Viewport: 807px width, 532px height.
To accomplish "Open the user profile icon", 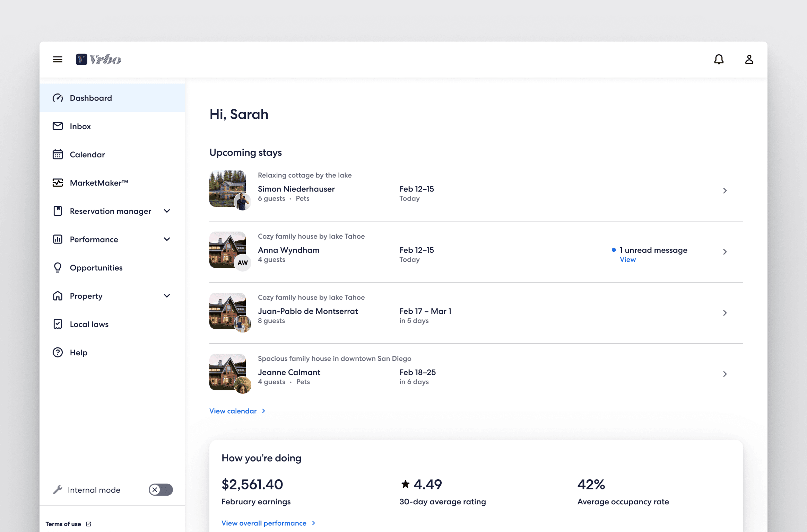I will tap(749, 60).
